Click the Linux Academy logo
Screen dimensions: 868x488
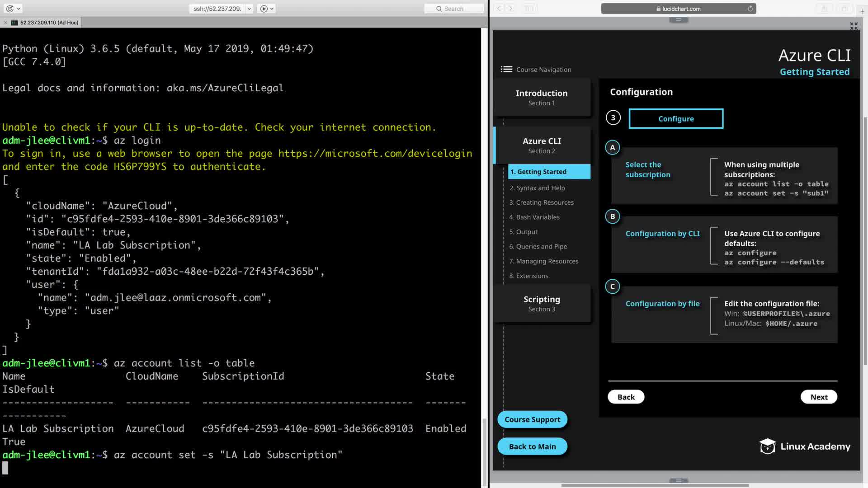(x=805, y=446)
